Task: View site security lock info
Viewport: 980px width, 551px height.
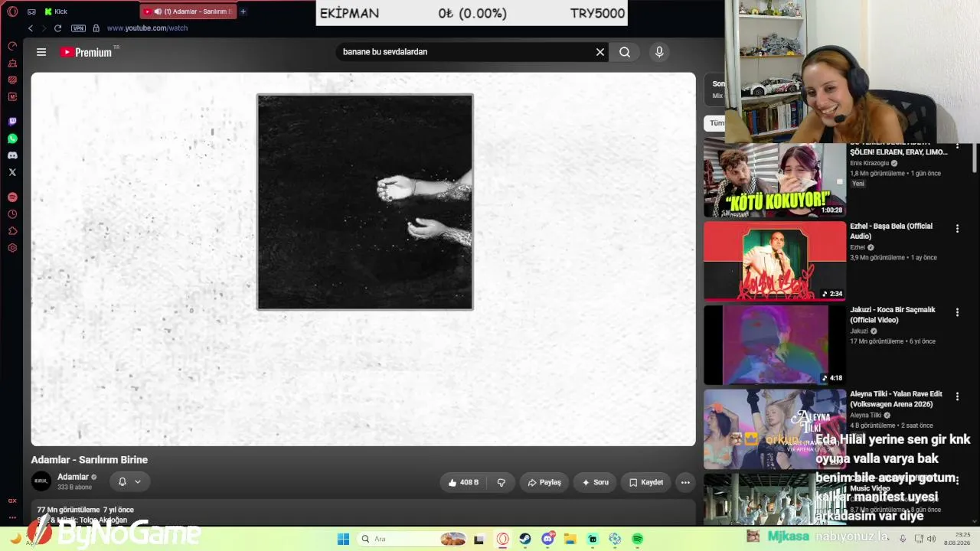Action: tap(96, 28)
